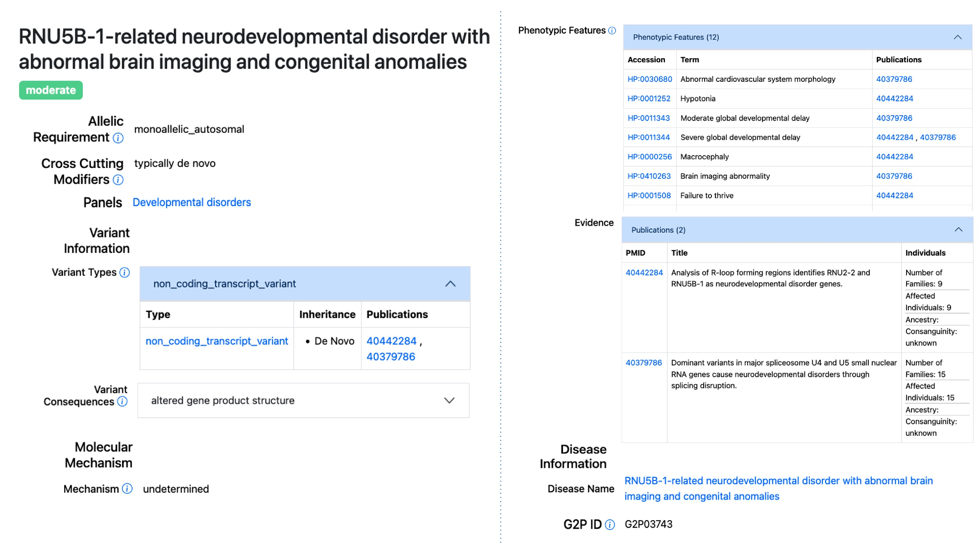Click the moderate confidence badge
The height and width of the screenshot is (551, 980).
click(51, 90)
